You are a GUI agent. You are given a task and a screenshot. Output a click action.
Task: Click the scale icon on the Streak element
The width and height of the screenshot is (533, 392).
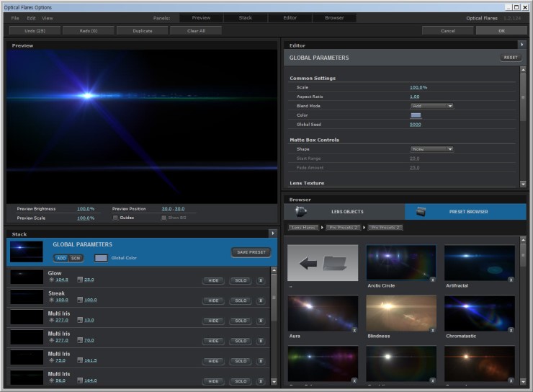pos(79,300)
